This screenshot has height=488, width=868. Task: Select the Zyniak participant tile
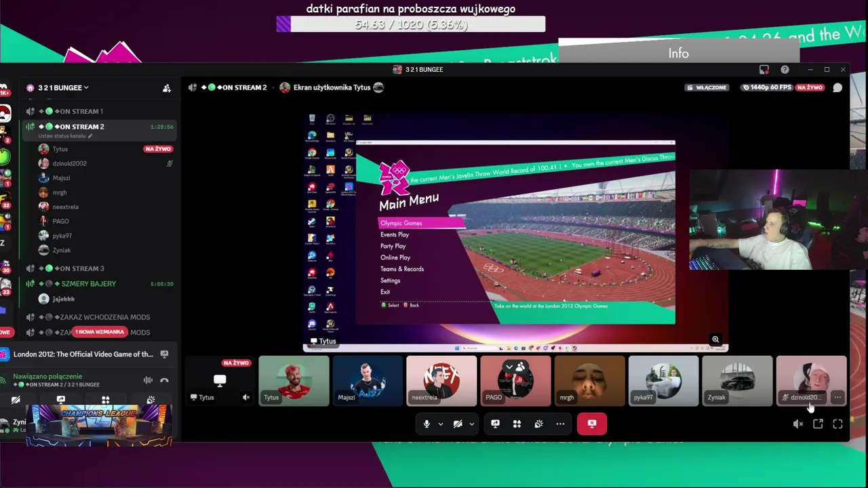737,381
